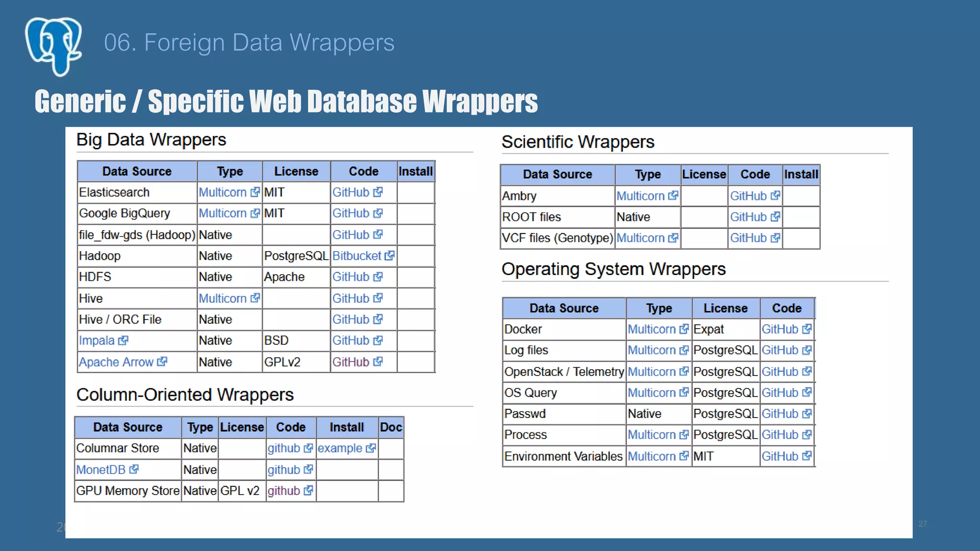
Task: Open GitHub link for Hive / ORC File
Action: click(x=357, y=320)
